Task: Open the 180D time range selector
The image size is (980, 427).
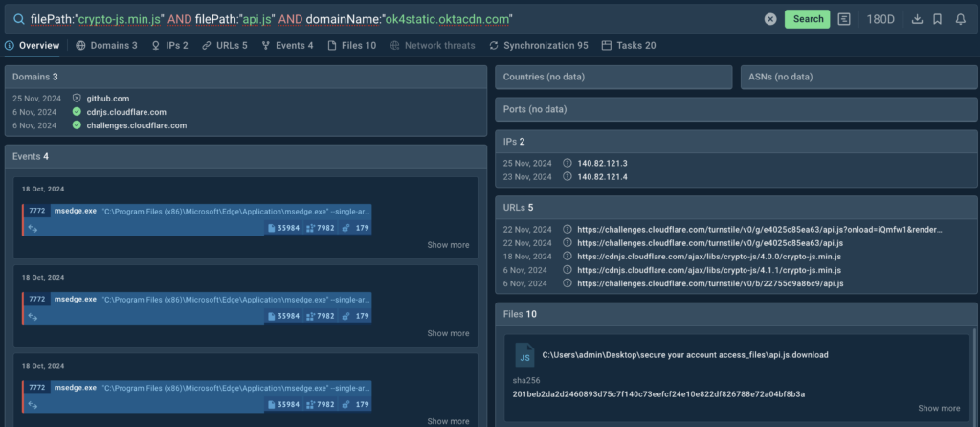Action: coord(881,19)
